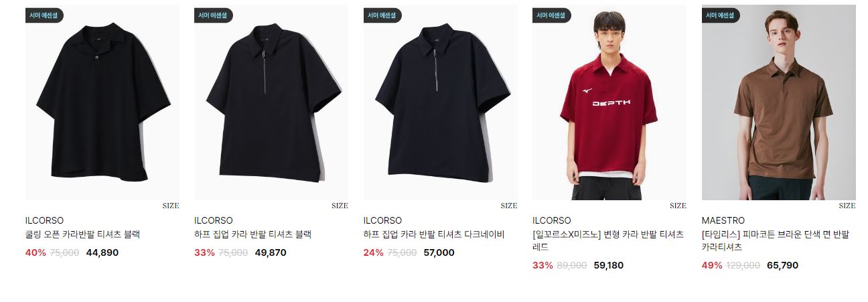The height and width of the screenshot is (302, 868).
Task: Show SIZE options for the dark navy shirt
Action: pyautogui.click(x=509, y=206)
